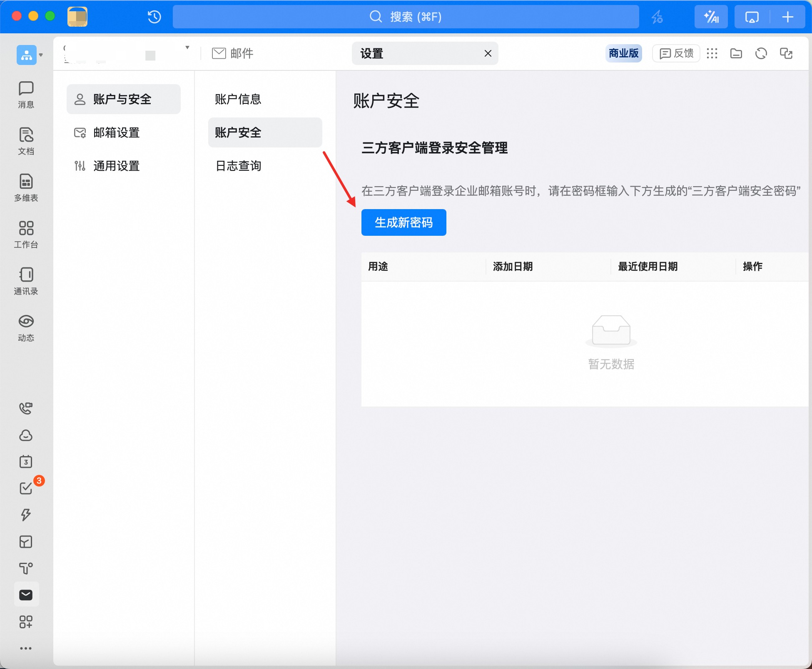Screen dimensions: 812x669
Task: Open the calendar icon in sidebar
Action: [26, 462]
